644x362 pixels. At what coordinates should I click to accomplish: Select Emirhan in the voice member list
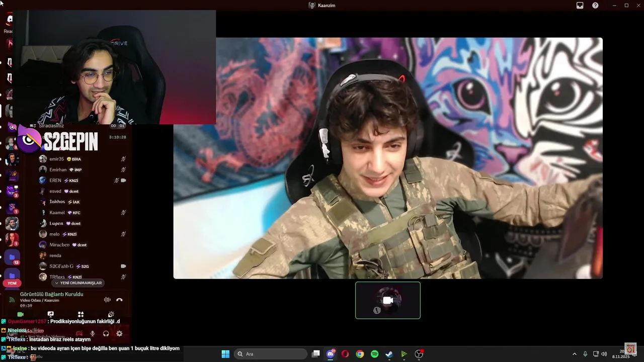83,170
